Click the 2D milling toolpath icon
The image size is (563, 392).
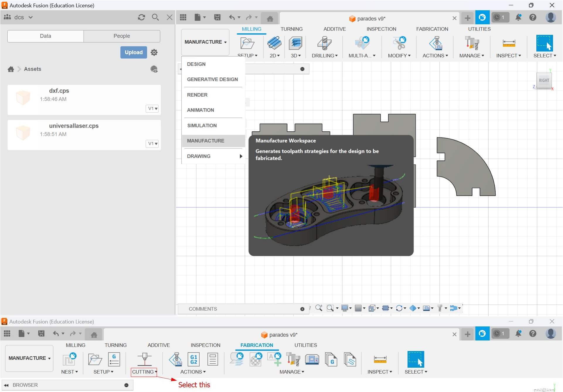coord(274,43)
